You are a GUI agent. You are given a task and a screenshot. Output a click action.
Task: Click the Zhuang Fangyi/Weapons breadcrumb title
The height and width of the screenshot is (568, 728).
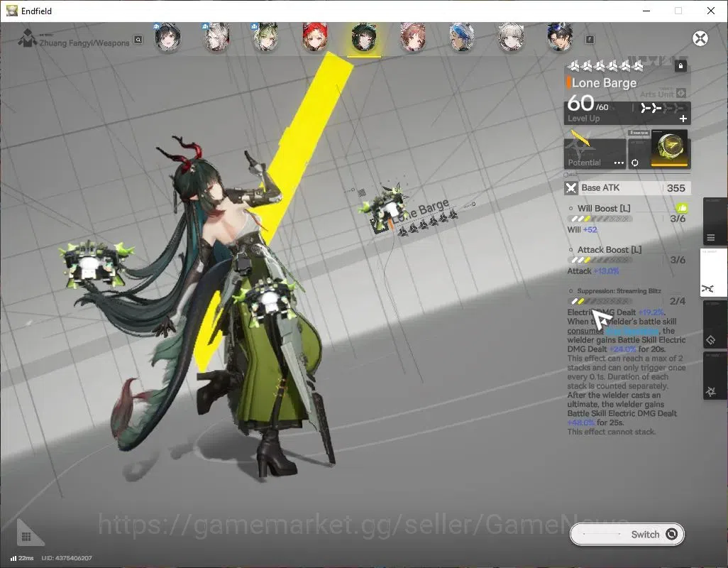click(84, 43)
